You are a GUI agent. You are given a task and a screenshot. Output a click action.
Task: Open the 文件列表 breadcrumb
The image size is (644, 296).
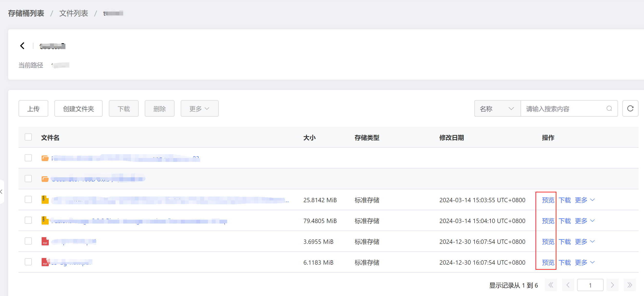(74, 13)
